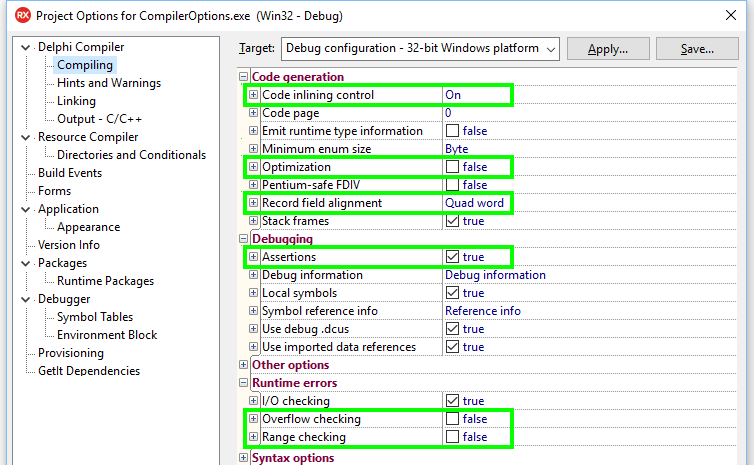Expand the Code page row

point(253,113)
